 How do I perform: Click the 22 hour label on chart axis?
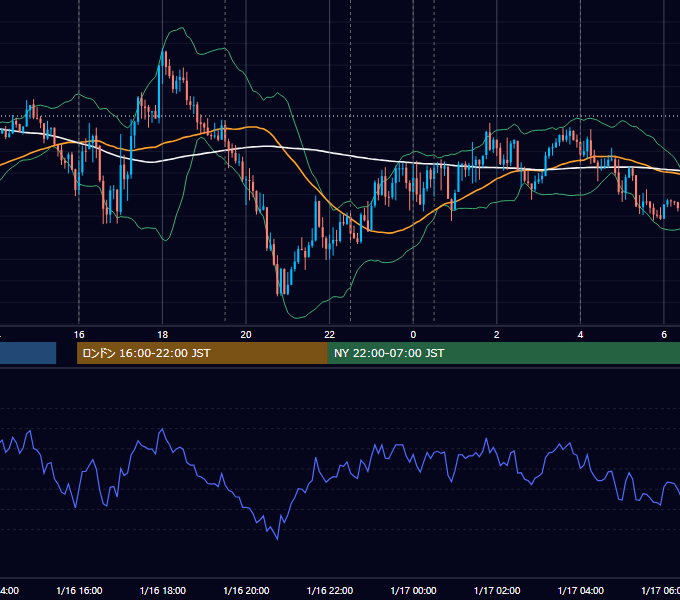(x=330, y=334)
